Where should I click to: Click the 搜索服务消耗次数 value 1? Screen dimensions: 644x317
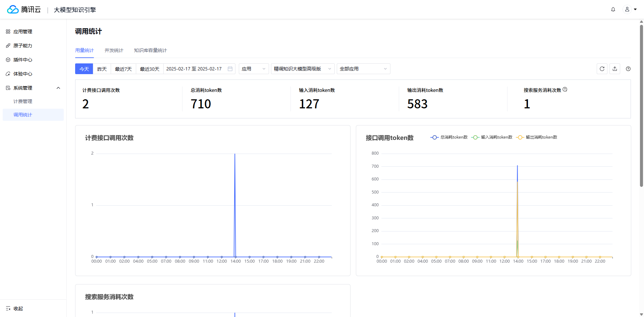coord(527,104)
